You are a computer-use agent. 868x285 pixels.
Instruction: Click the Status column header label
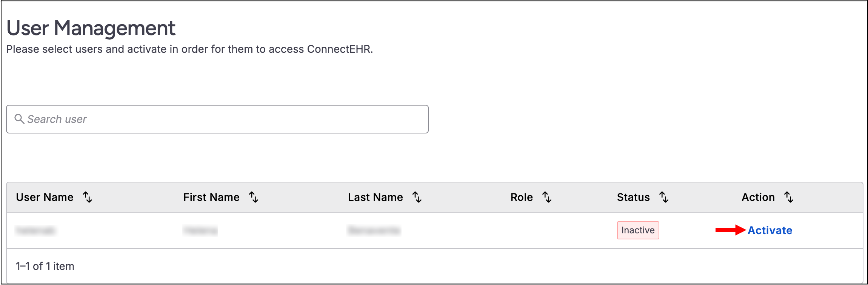(633, 197)
